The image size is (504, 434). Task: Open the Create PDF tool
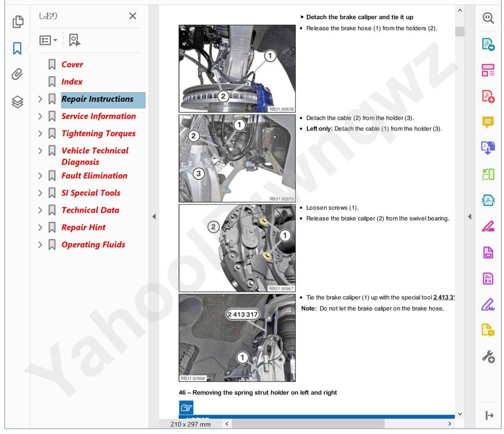pos(488,96)
